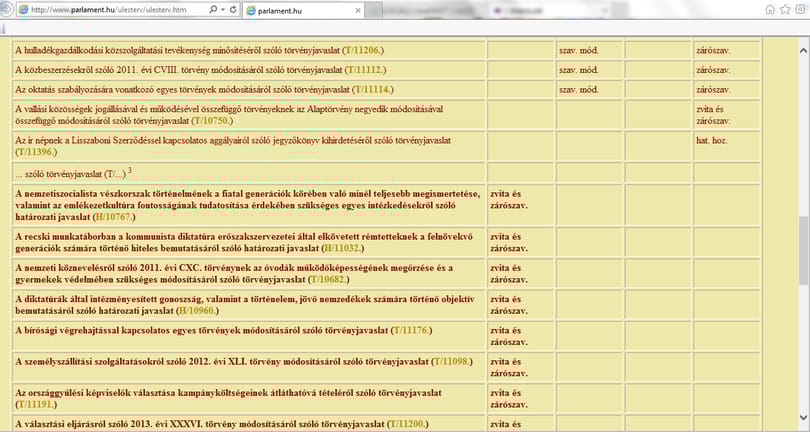Image resolution: width=810 pixels, height=432 pixels.
Task: Open the Favorites star icon
Action: pos(785,9)
